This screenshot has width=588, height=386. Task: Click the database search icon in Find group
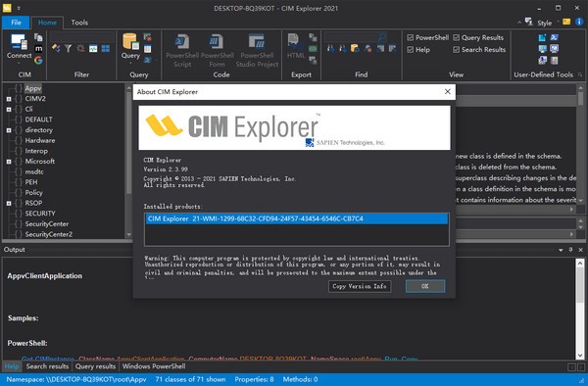point(355,48)
